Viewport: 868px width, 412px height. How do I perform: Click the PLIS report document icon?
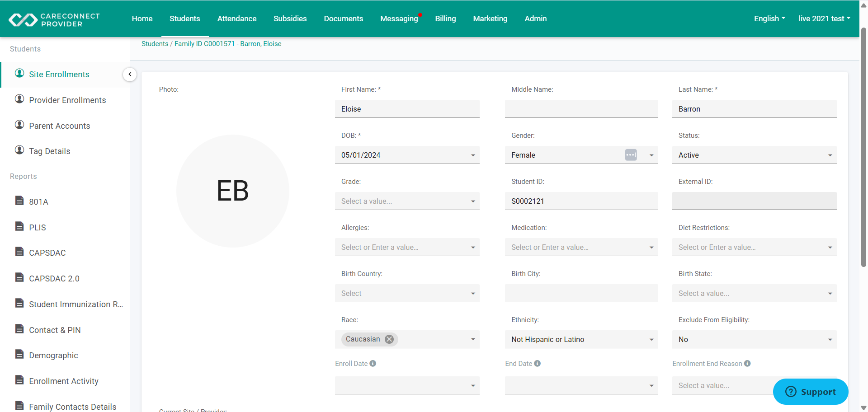[x=19, y=226]
